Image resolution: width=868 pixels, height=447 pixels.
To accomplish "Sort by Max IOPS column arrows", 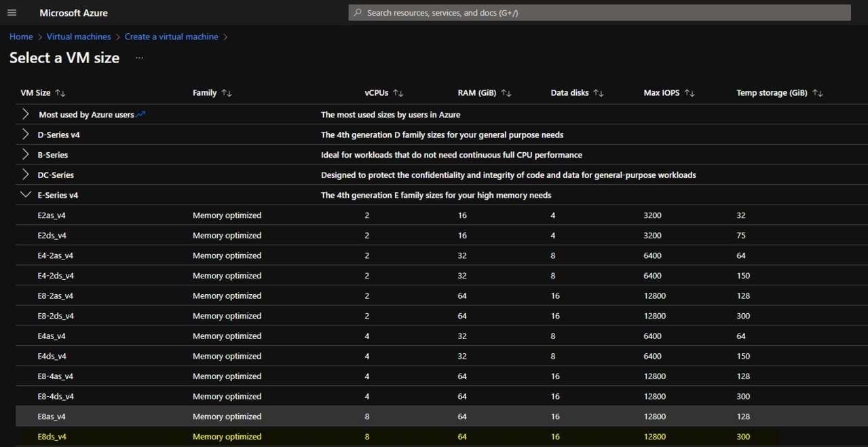I will point(690,93).
